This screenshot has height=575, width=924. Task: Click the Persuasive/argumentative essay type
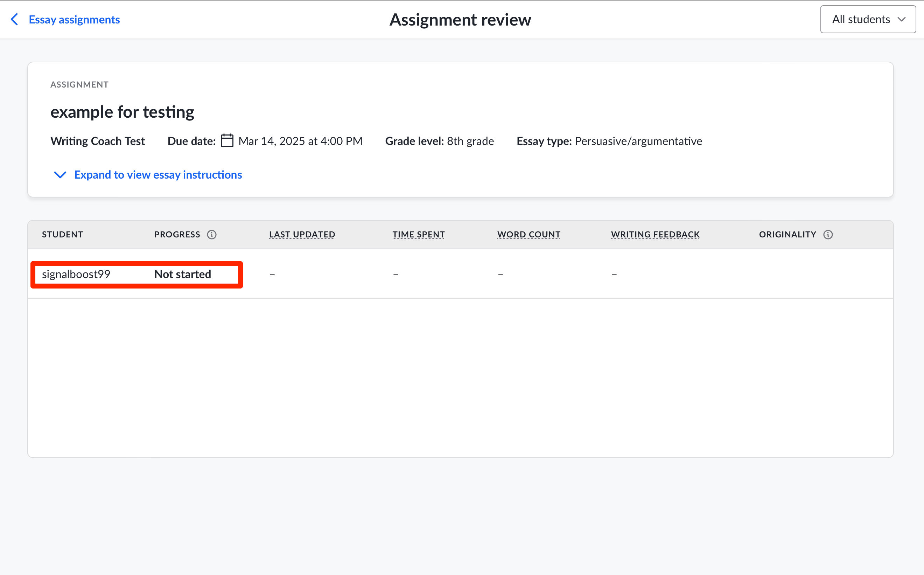(638, 141)
